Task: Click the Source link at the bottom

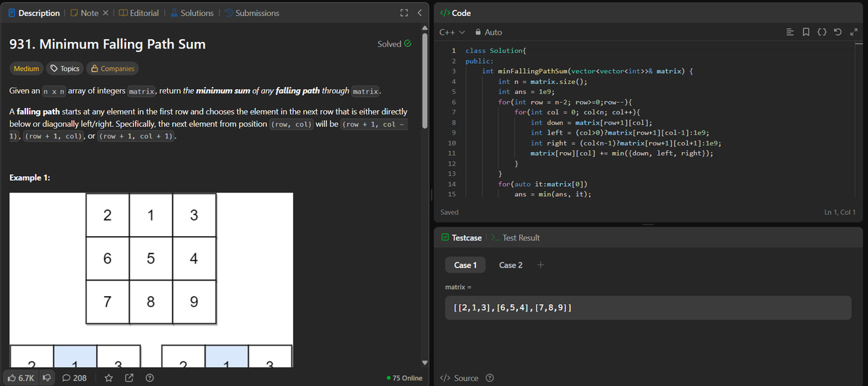Action: point(459,378)
